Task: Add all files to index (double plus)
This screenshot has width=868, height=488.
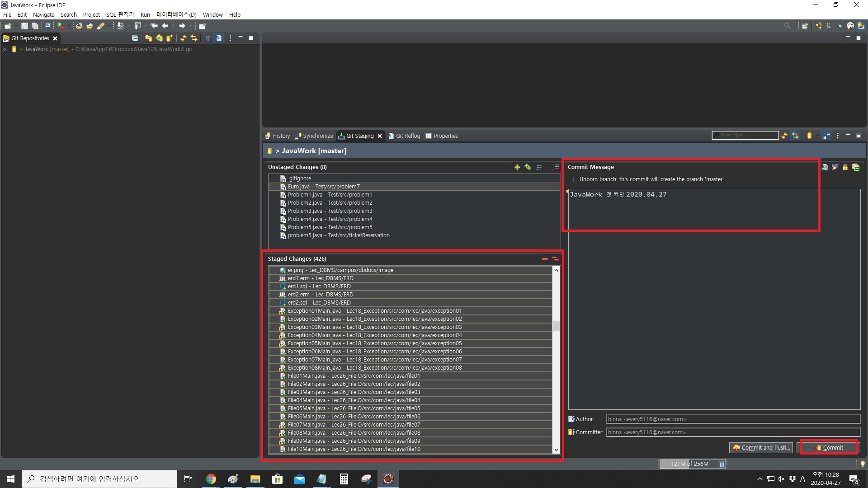Action: [x=528, y=167]
